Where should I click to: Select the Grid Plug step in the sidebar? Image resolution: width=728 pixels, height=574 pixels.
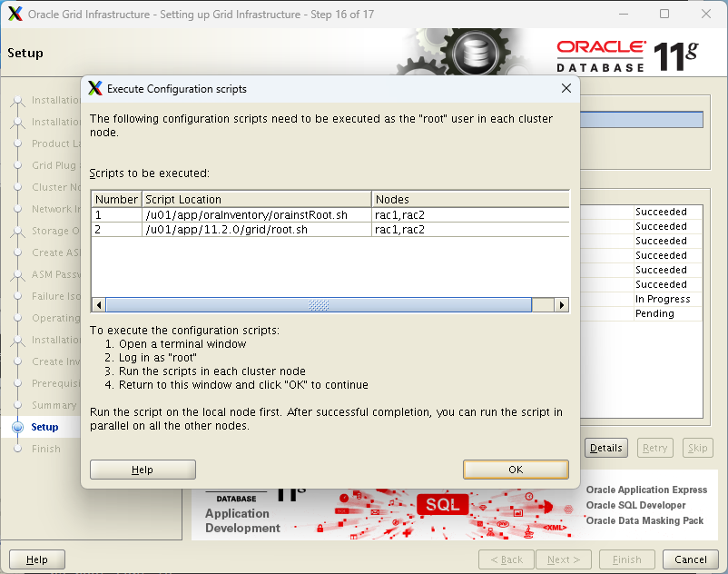(x=55, y=165)
